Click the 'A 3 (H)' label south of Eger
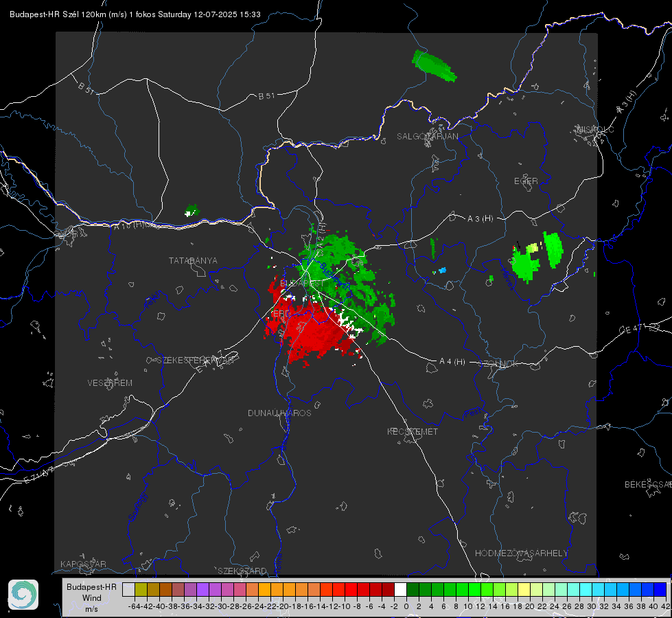Viewport: 672px width, 618px height. tap(480, 219)
